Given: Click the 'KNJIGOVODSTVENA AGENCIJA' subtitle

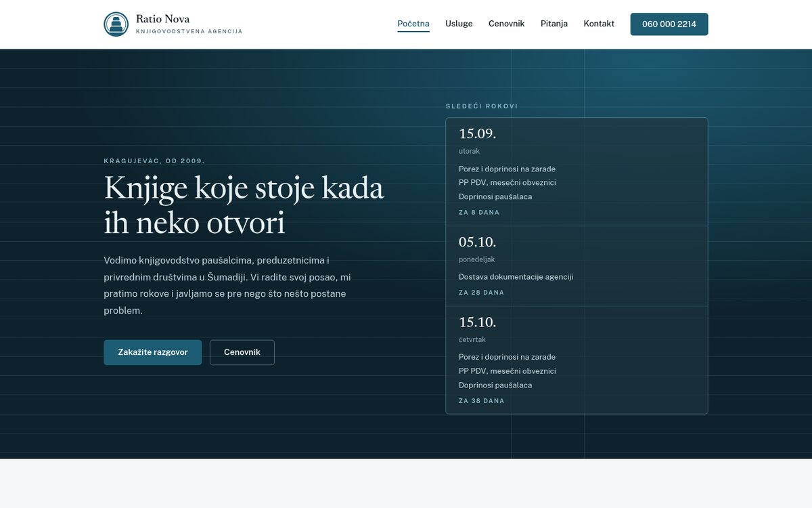Looking at the screenshot, I should tap(189, 32).
